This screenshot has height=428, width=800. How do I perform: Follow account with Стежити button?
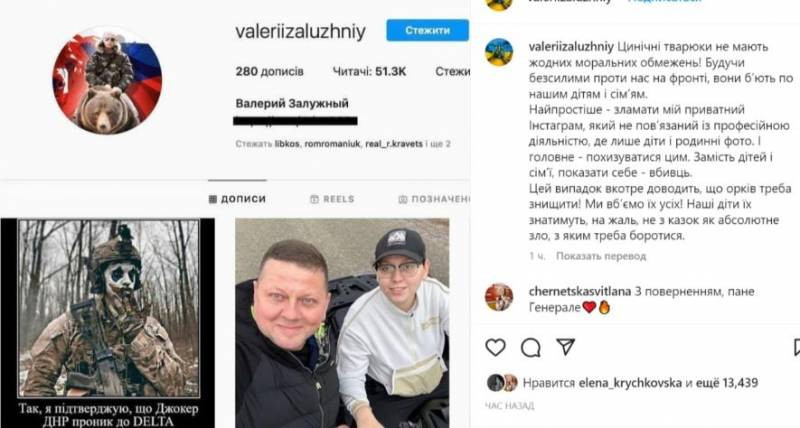point(428,31)
